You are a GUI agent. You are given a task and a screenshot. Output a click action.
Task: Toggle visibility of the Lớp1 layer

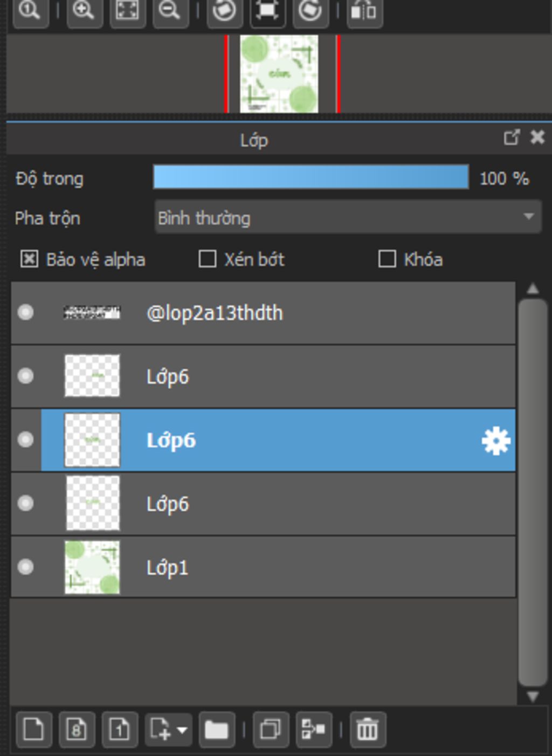tap(25, 567)
